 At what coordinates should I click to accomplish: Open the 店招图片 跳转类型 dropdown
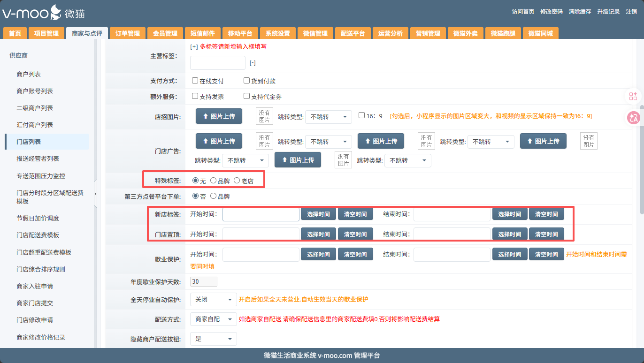click(x=328, y=117)
